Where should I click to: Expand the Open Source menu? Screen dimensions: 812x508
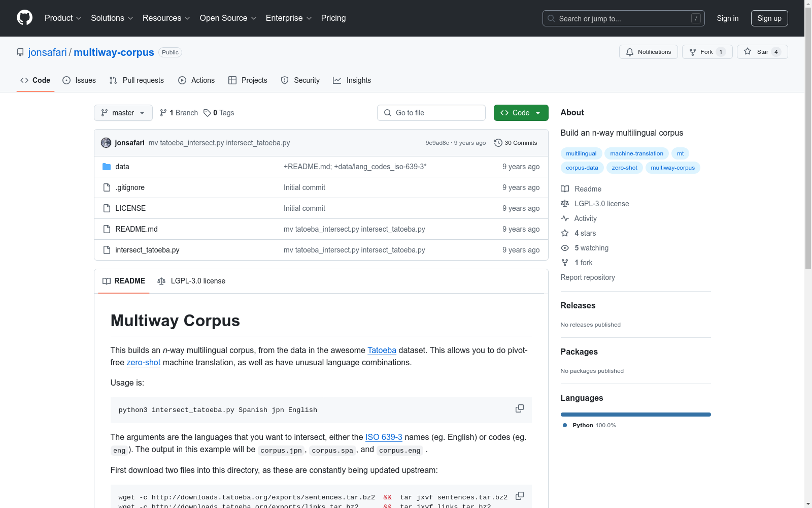[x=228, y=18]
